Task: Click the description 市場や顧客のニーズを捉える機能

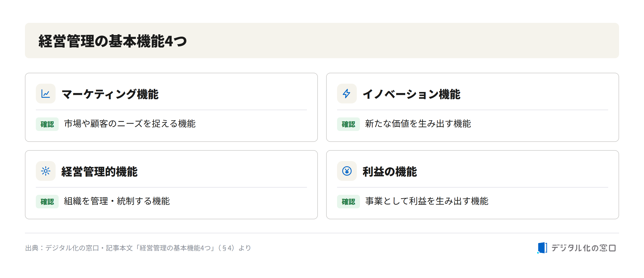Action: click(x=130, y=124)
